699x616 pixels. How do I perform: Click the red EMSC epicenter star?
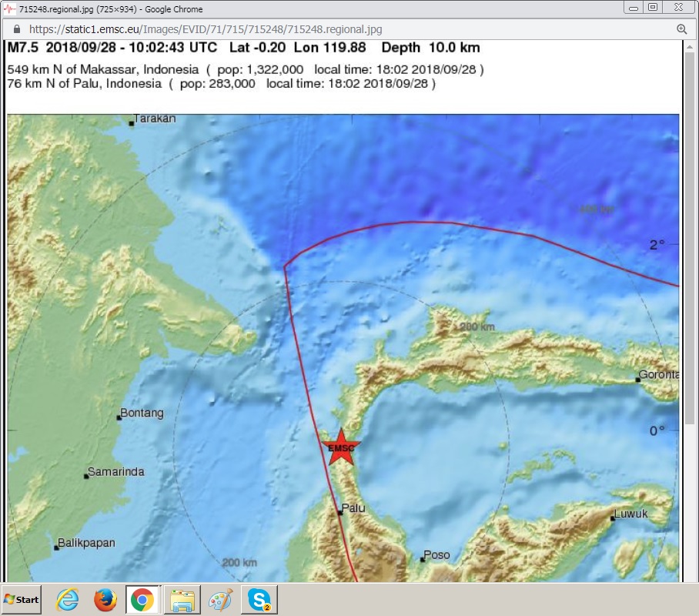click(x=341, y=449)
